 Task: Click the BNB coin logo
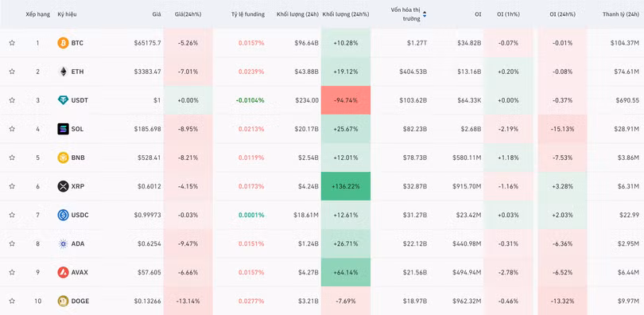coord(63,157)
